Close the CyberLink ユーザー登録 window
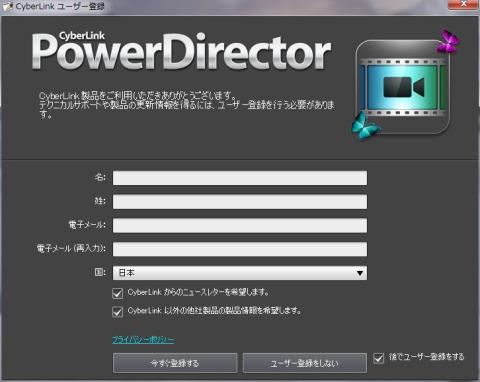 (464, 4)
